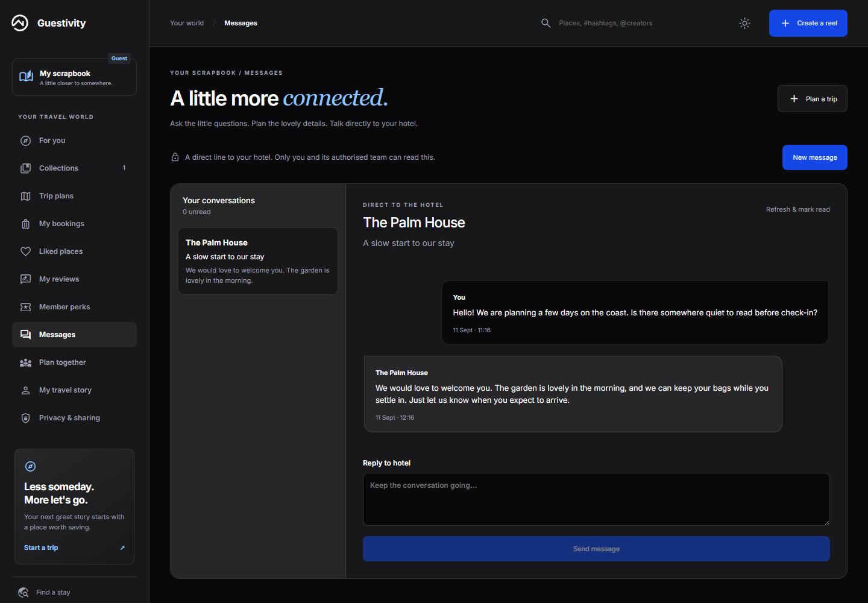Open the My scrapbook book icon

(x=27, y=77)
